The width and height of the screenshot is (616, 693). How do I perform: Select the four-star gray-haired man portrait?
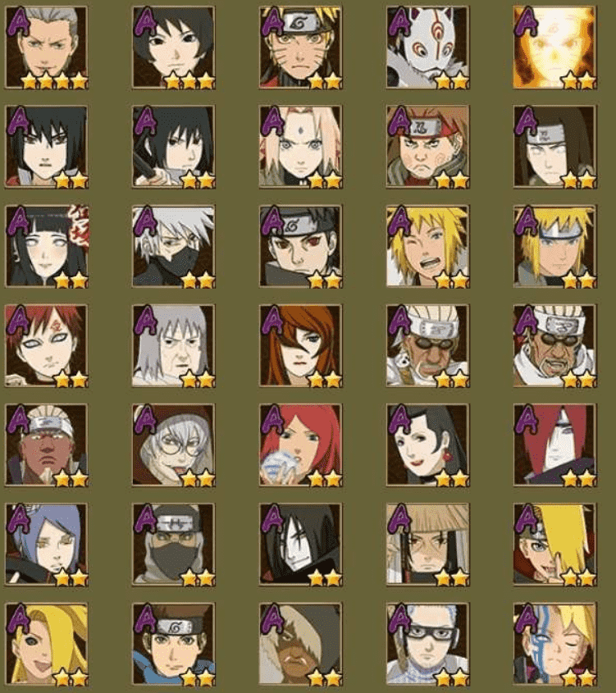[47, 48]
